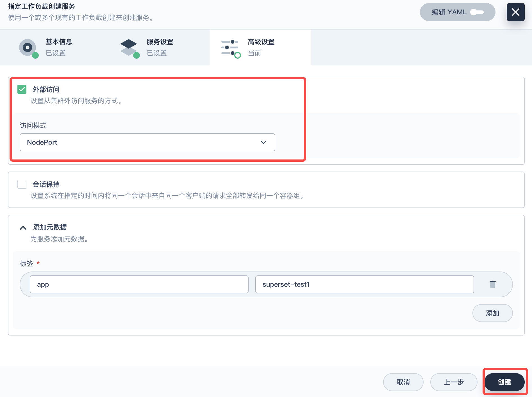
Task: Click the label key field containing app
Action: (139, 284)
